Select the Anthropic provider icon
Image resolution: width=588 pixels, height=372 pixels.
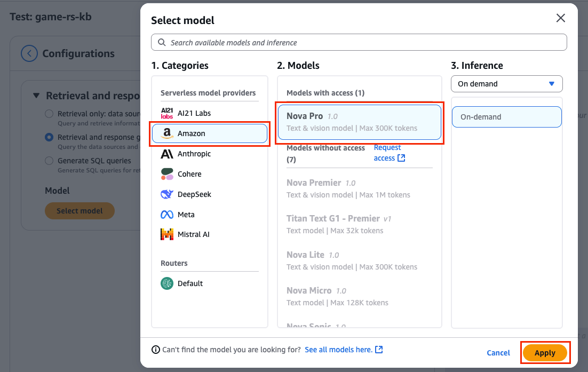[166, 154]
